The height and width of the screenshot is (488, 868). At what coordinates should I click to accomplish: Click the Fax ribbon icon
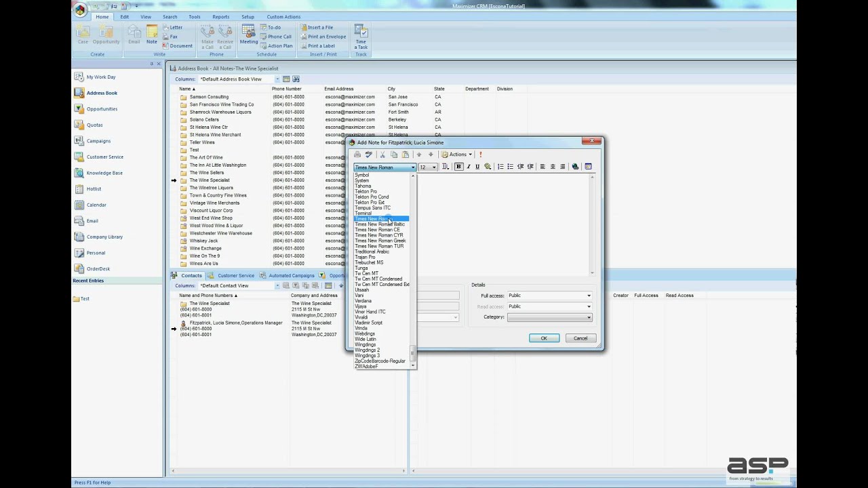coord(170,37)
